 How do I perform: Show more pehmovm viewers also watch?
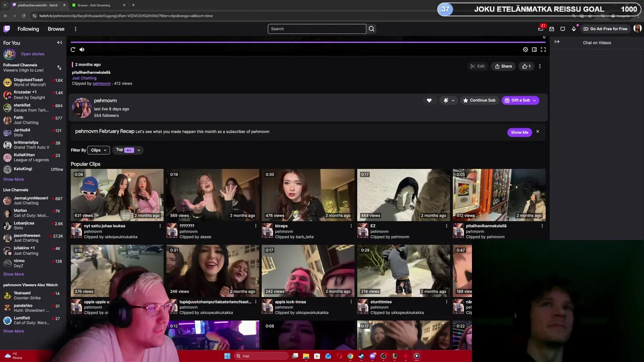[x=14, y=331]
